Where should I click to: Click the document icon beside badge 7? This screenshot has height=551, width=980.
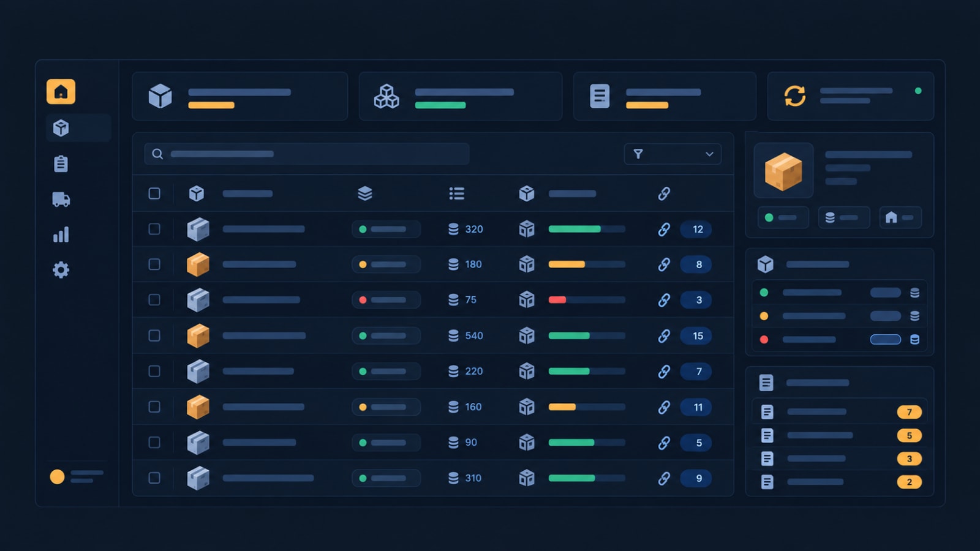[x=767, y=412]
